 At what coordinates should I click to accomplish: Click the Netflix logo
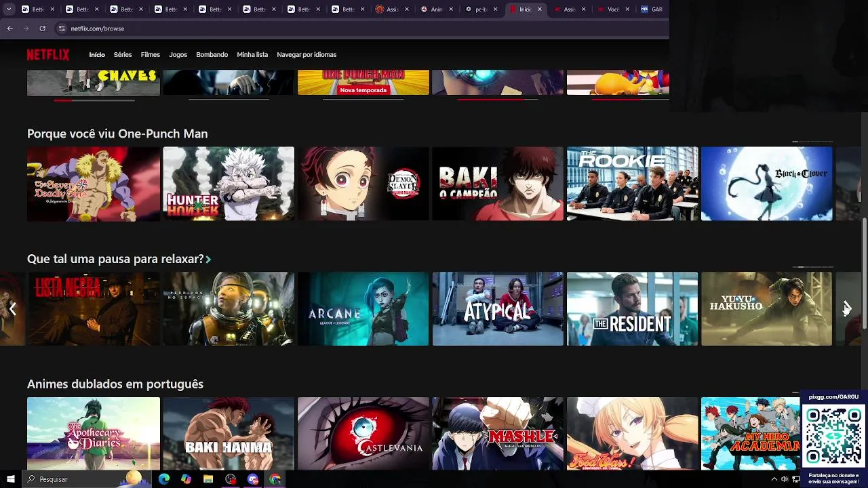pyautogui.click(x=48, y=55)
